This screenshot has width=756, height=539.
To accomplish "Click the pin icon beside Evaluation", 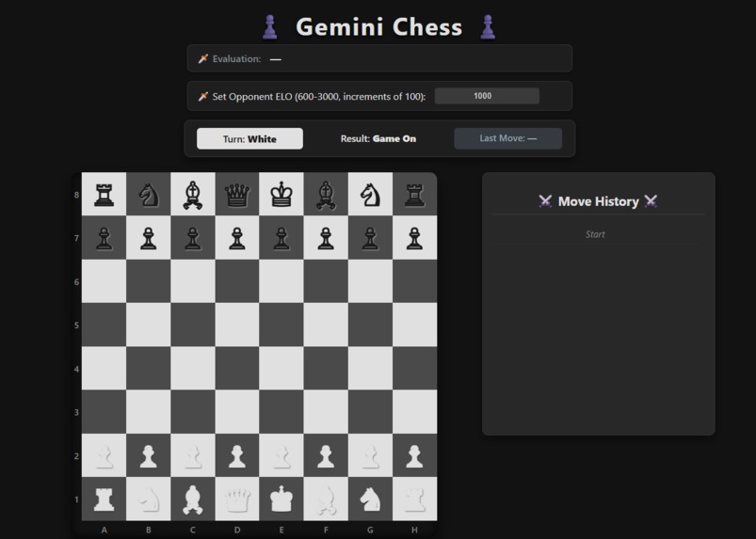I will click(x=203, y=58).
